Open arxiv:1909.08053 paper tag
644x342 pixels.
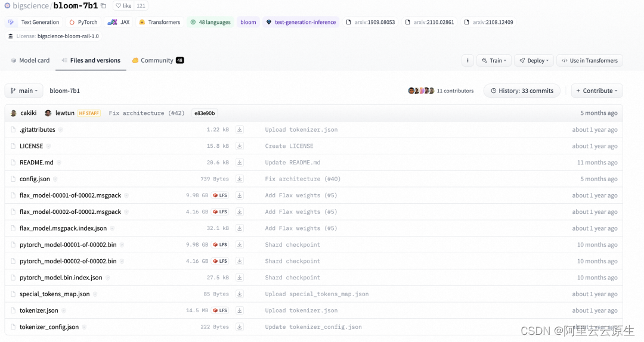pos(370,22)
